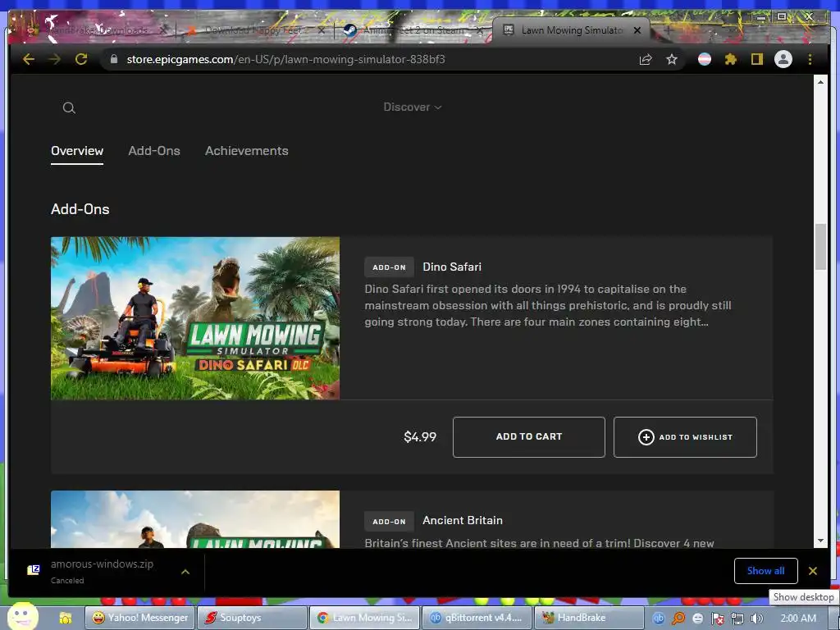Screen dimensions: 840x630
Task: Open the smiley Start button
Action: pyautogui.click(x=22, y=616)
